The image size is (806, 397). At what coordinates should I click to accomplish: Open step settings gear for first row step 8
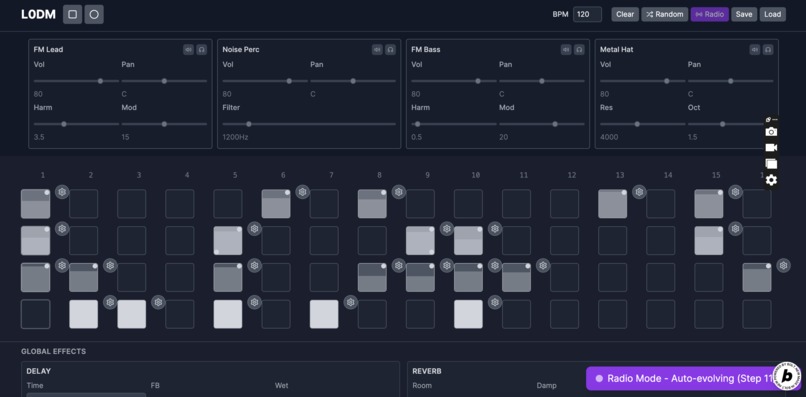pos(399,192)
